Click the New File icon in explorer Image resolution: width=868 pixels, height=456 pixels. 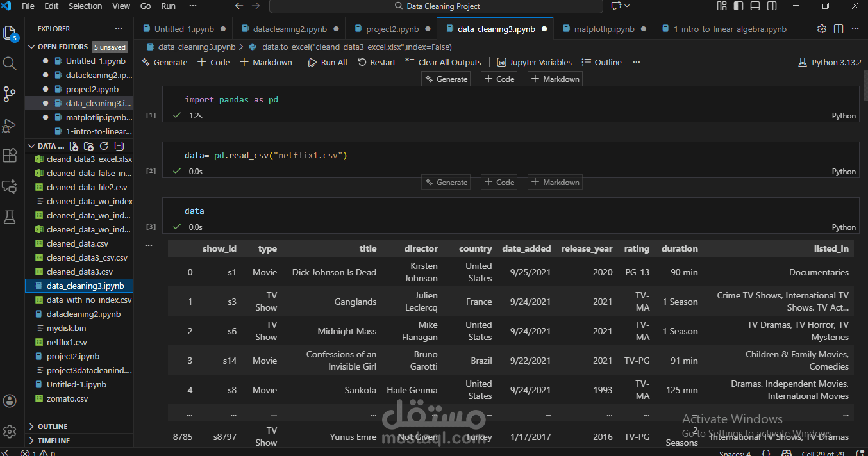(x=74, y=146)
